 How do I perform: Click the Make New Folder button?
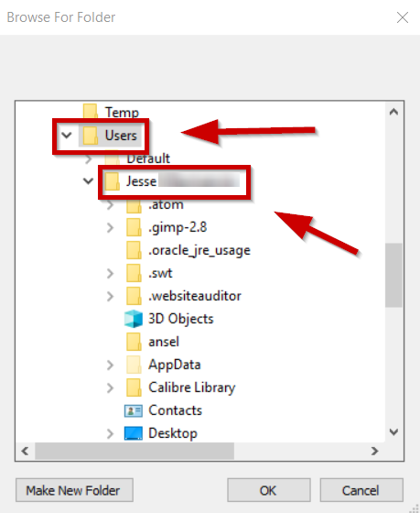(74, 490)
